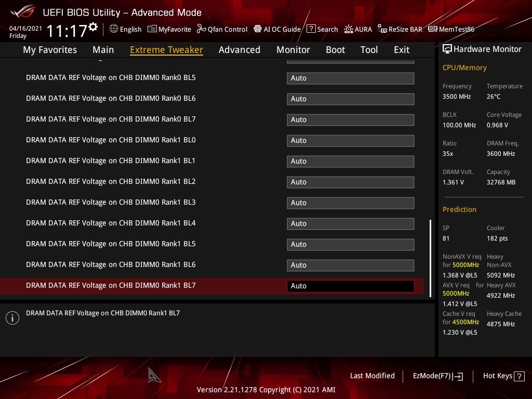The image size is (532, 399).
Task: Click the ROG logo icon
Action: click(22, 12)
